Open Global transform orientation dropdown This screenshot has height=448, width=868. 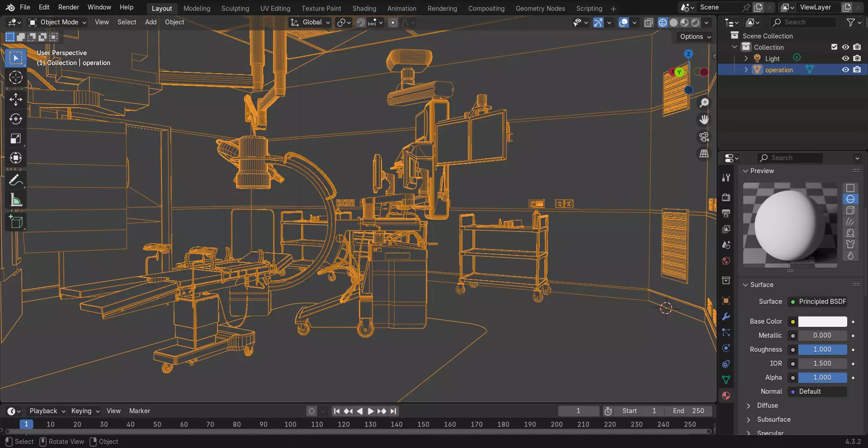(310, 22)
